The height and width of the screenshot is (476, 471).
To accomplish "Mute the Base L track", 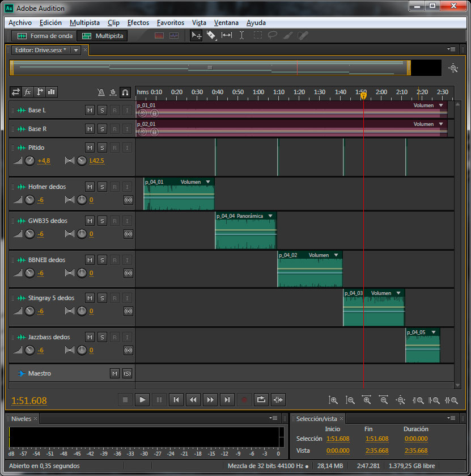I will (x=90, y=110).
